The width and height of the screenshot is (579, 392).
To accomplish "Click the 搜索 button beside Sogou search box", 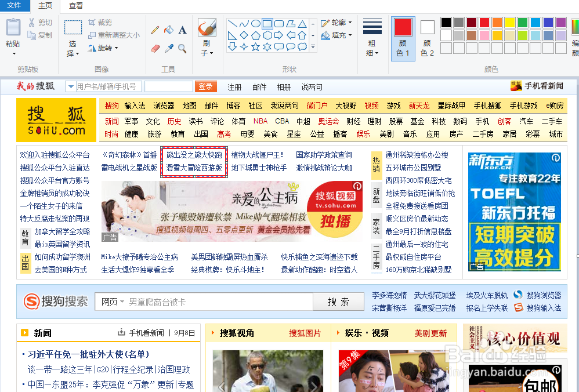I will [338, 302].
